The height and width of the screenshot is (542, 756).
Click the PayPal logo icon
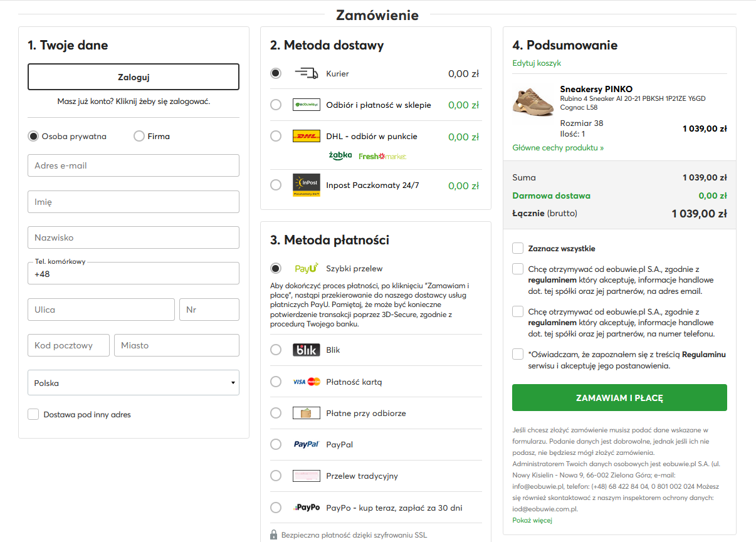click(306, 444)
